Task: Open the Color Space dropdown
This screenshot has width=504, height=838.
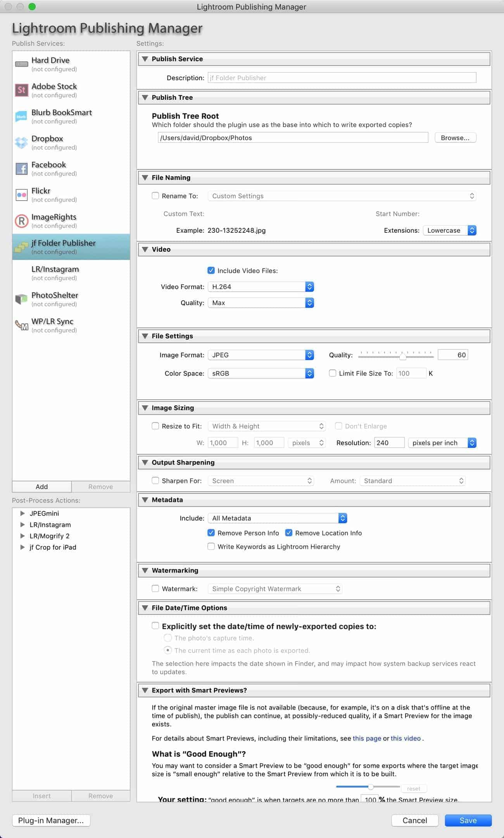Action: (261, 373)
